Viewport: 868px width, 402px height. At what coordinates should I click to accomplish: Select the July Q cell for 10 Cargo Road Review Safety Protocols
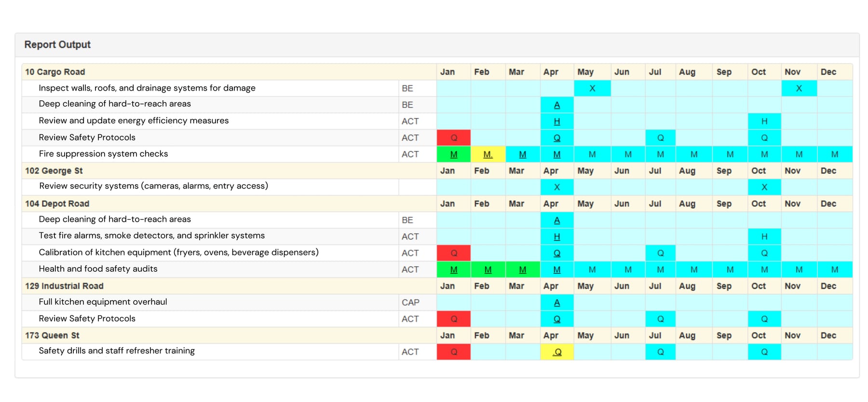coord(661,138)
